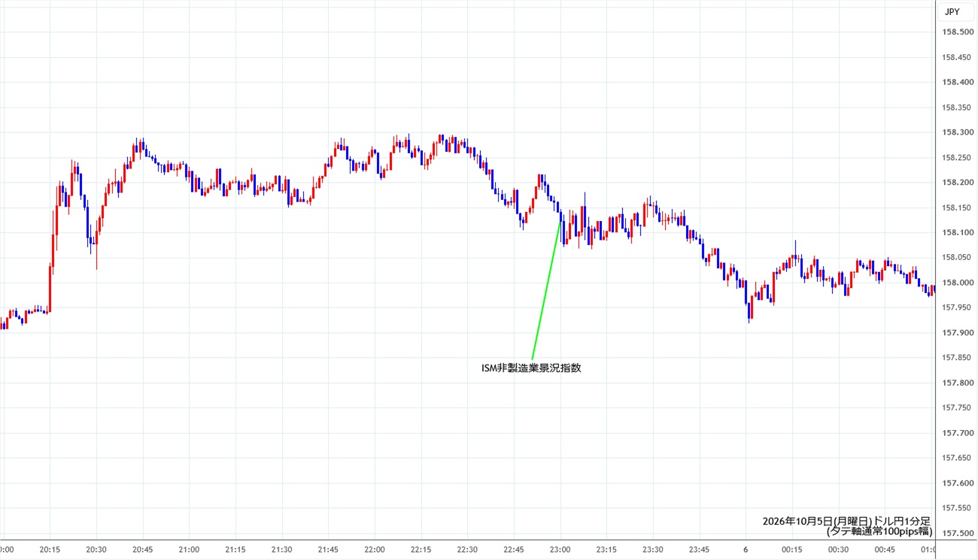Click the 158.200 price axis label

[958, 183]
